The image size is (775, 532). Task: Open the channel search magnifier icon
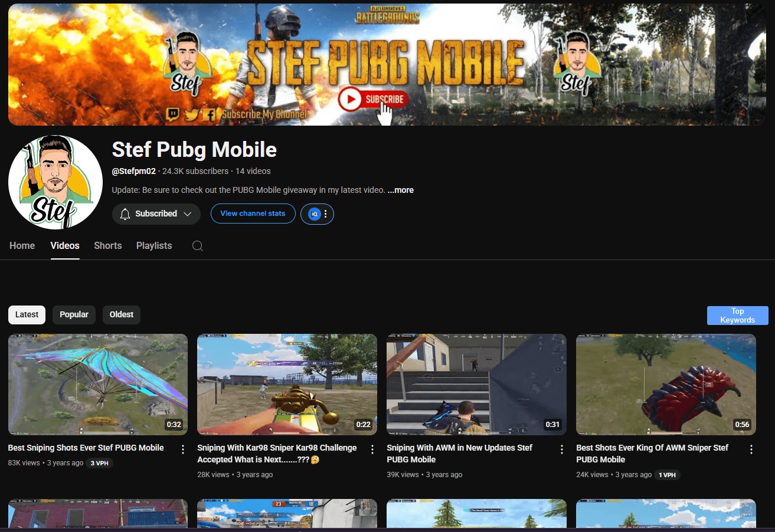click(x=198, y=246)
